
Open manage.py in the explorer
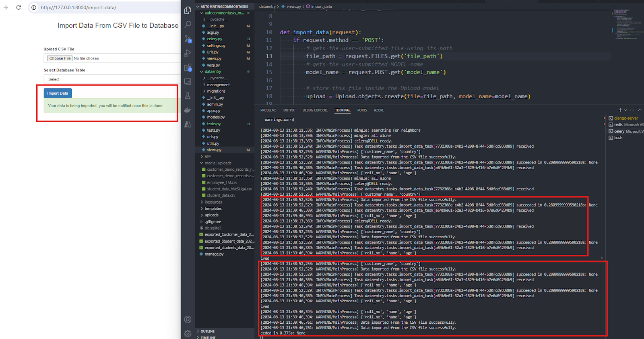point(214,254)
